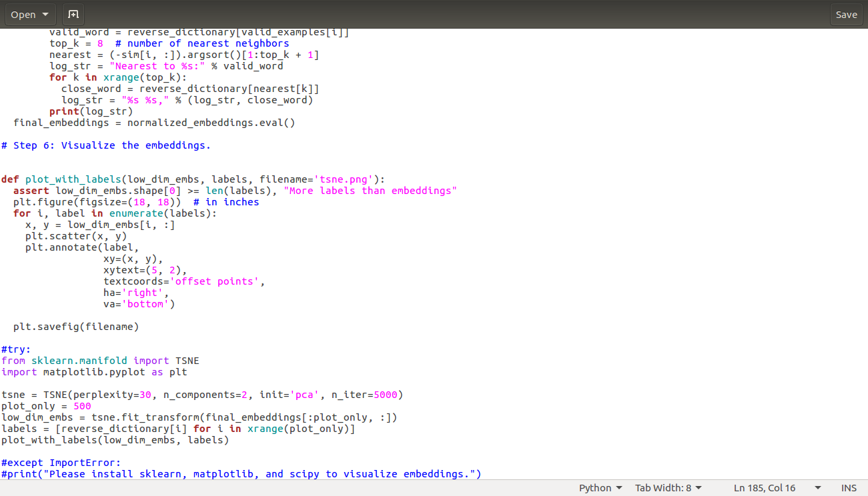
Task: Click the '#except ImportError:' commented line
Action: point(61,463)
